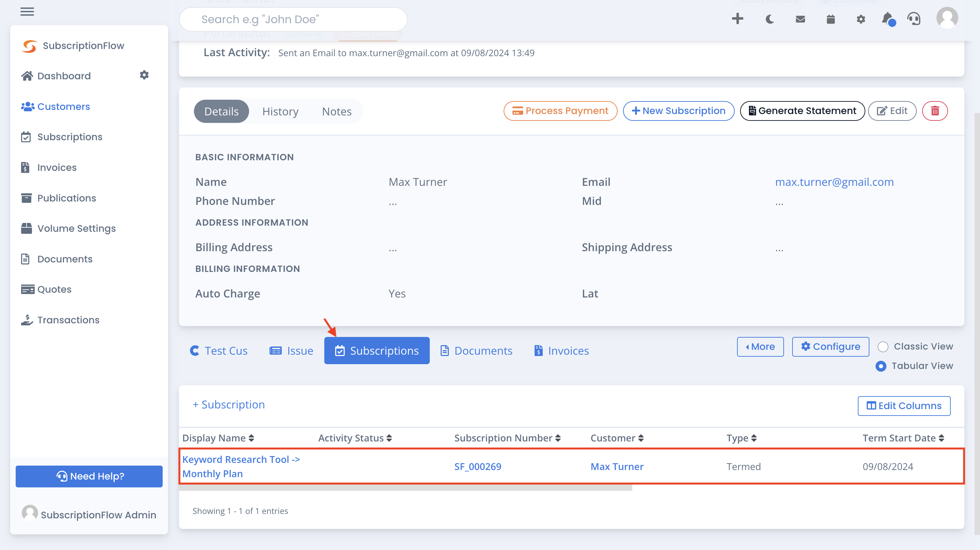Select Classic View radio button
Viewport: 980px width, 550px height.
coord(883,346)
